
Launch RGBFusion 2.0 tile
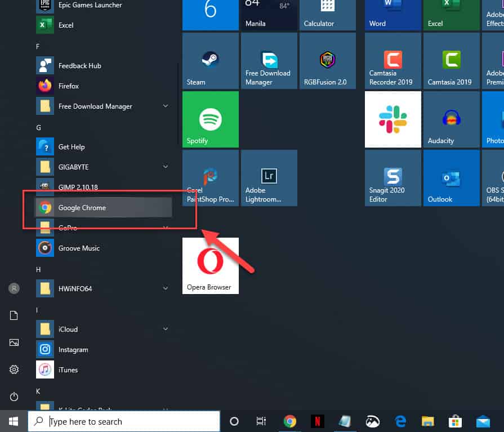coord(328,61)
